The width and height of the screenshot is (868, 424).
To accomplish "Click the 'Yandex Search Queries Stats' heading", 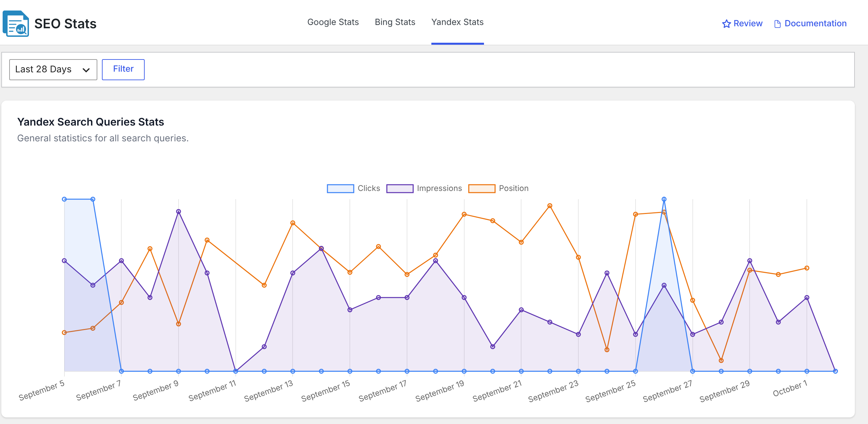I will [x=90, y=122].
